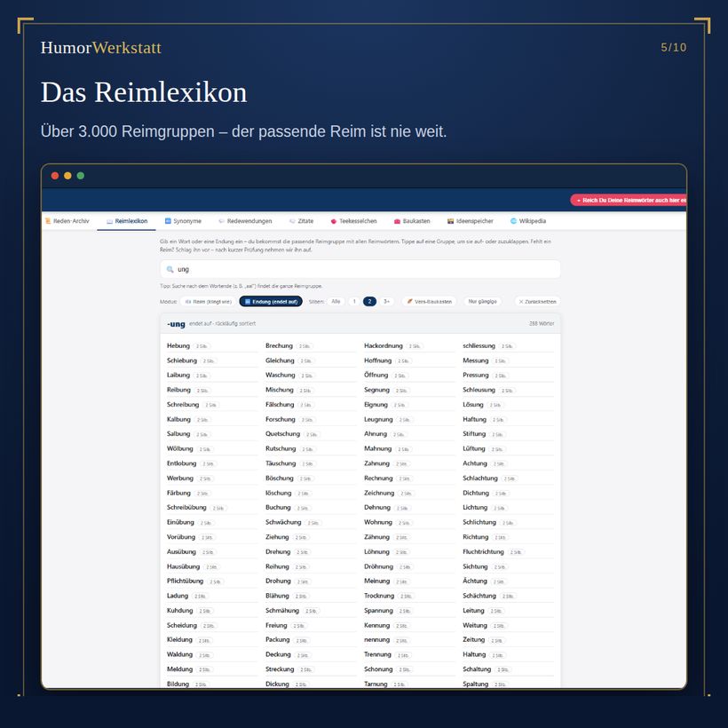Click the word 'Dichtung'
728x728 pixels.
pos(476,493)
